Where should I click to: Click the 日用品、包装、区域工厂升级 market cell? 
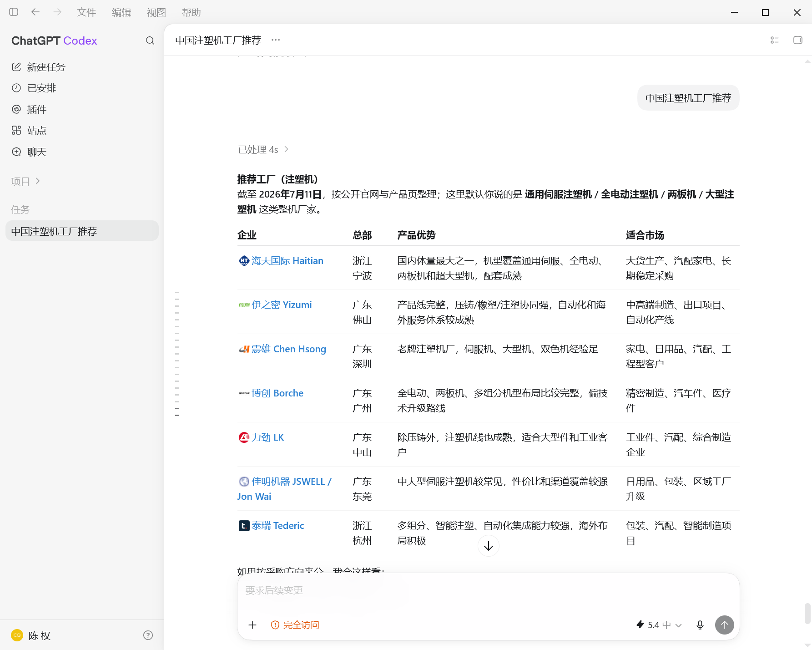pyautogui.click(x=678, y=489)
